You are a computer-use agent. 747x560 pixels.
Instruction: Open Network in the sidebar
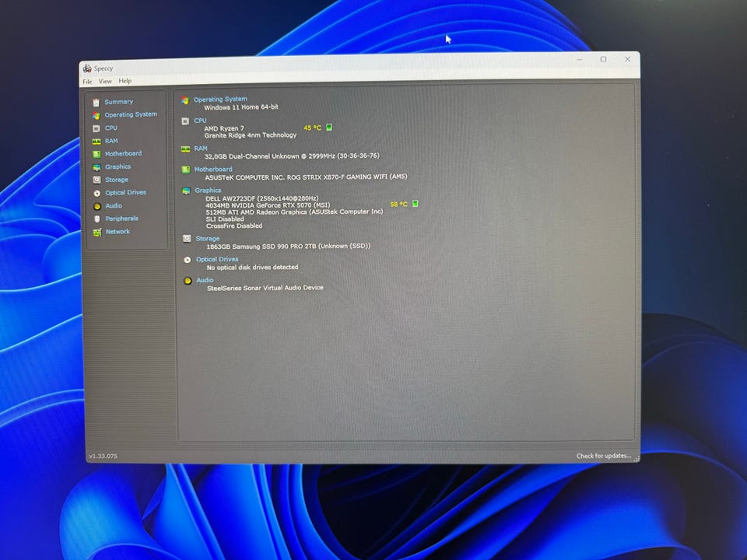[x=117, y=232]
